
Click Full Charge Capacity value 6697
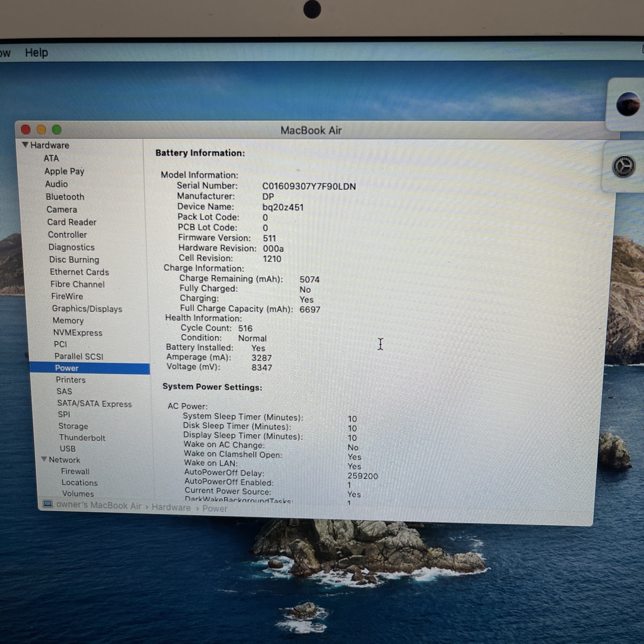[x=310, y=310]
